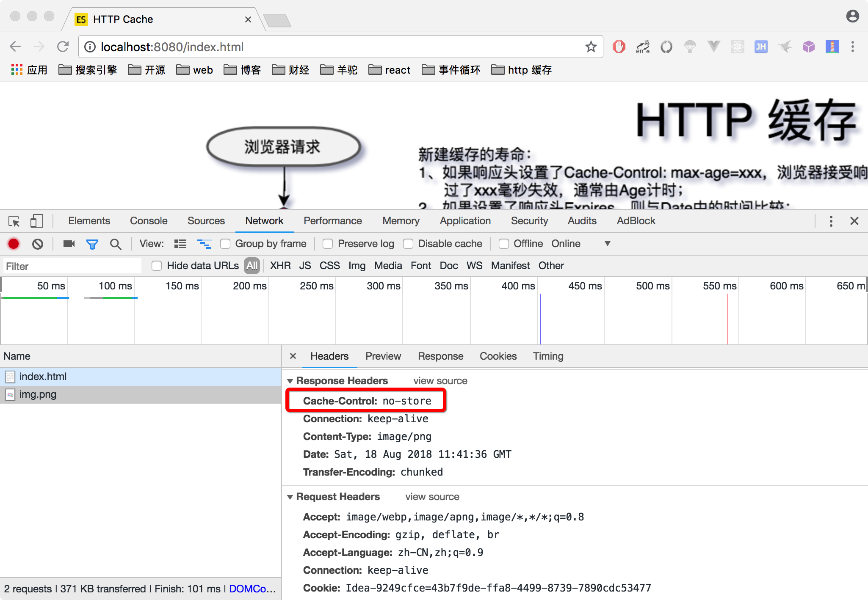Click the clear network log icon
This screenshot has width=868, height=600.
click(x=38, y=244)
